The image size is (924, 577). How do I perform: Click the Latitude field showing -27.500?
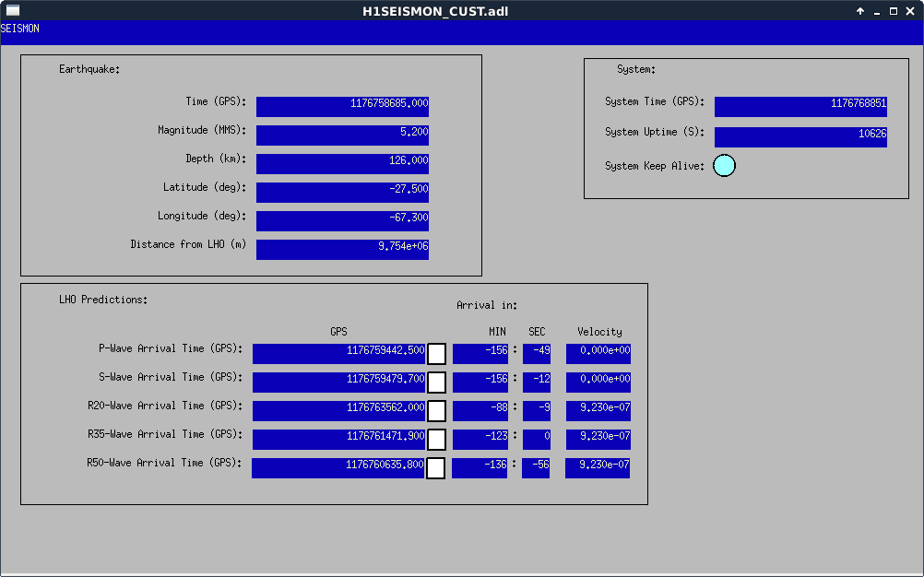(x=342, y=192)
